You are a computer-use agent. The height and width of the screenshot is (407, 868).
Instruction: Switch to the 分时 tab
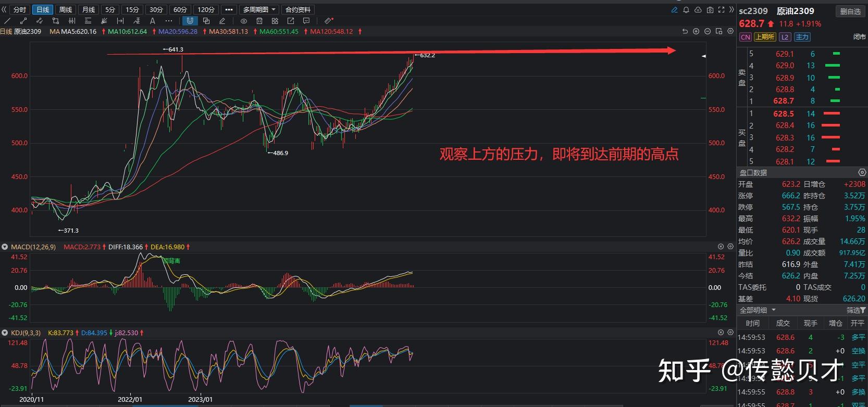[x=20, y=10]
